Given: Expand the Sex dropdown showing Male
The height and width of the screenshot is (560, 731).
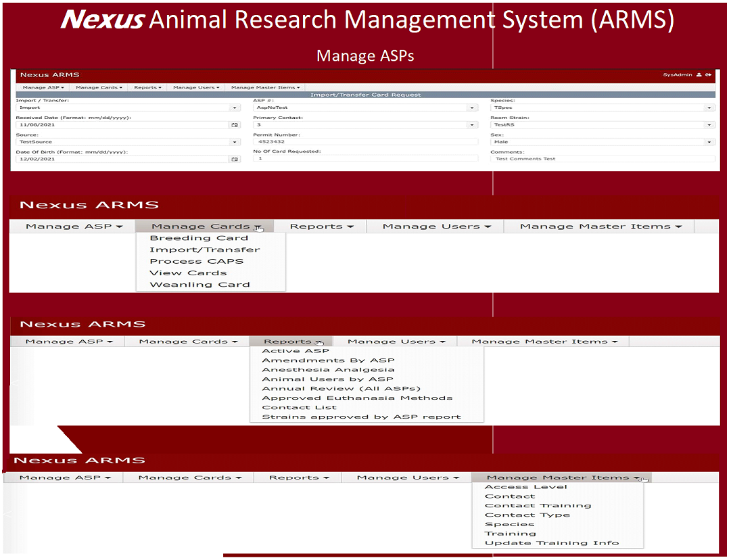Looking at the screenshot, I should (709, 142).
